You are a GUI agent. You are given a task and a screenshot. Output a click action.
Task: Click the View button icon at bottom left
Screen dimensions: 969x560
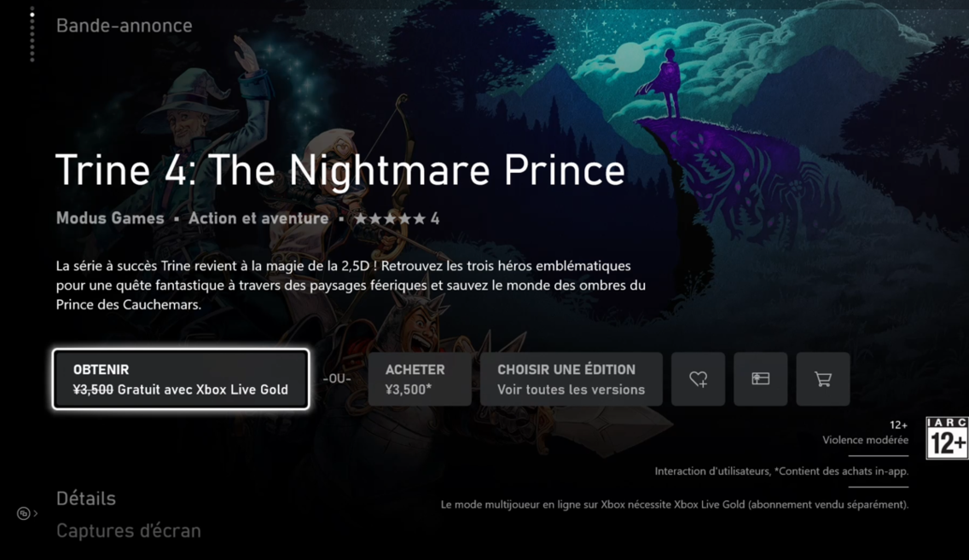point(24,513)
